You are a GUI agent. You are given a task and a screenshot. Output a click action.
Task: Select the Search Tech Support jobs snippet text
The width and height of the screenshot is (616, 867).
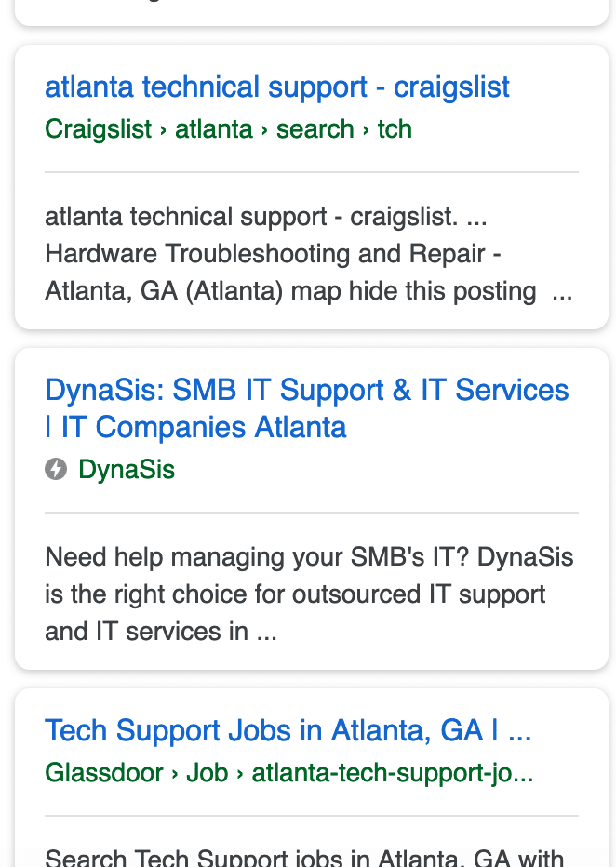pos(304,857)
